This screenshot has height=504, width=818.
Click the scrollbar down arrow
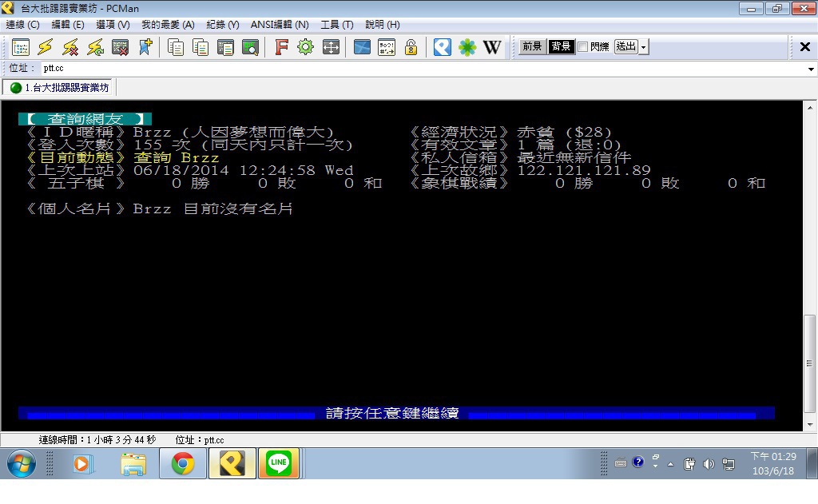pos(810,425)
